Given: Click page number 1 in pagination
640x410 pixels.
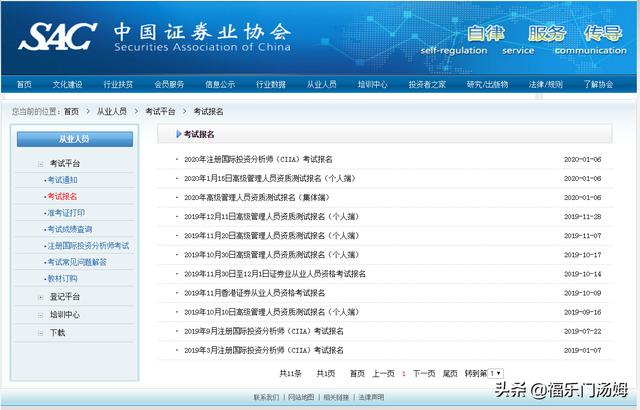Looking at the screenshot, I should [404, 374].
